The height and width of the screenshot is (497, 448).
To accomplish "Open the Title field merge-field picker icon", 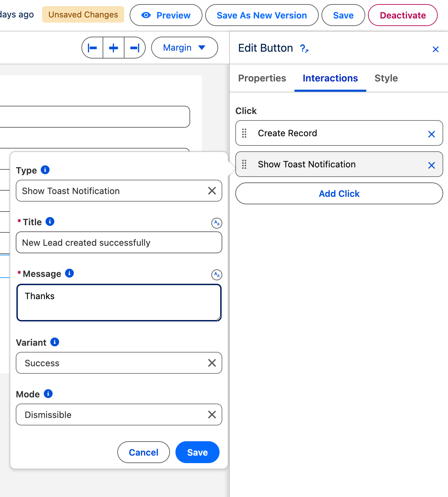I will tap(216, 223).
